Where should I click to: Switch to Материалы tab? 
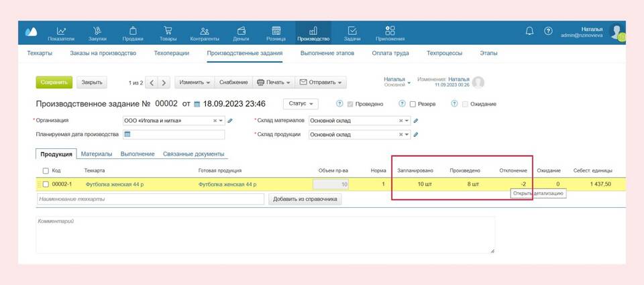pos(97,154)
